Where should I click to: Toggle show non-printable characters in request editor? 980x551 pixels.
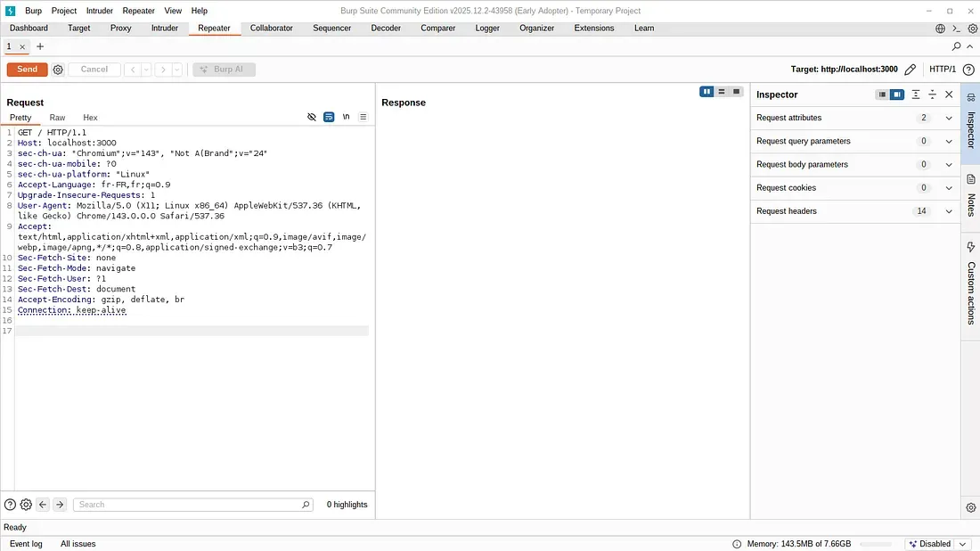[x=312, y=117]
